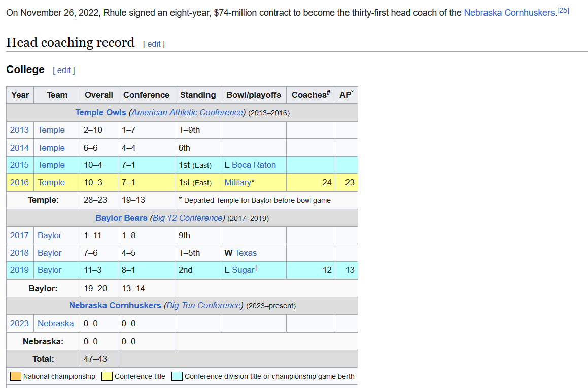This screenshot has width=588, height=388.
Task: Select the 47–43 total record cell
Action: (98, 359)
